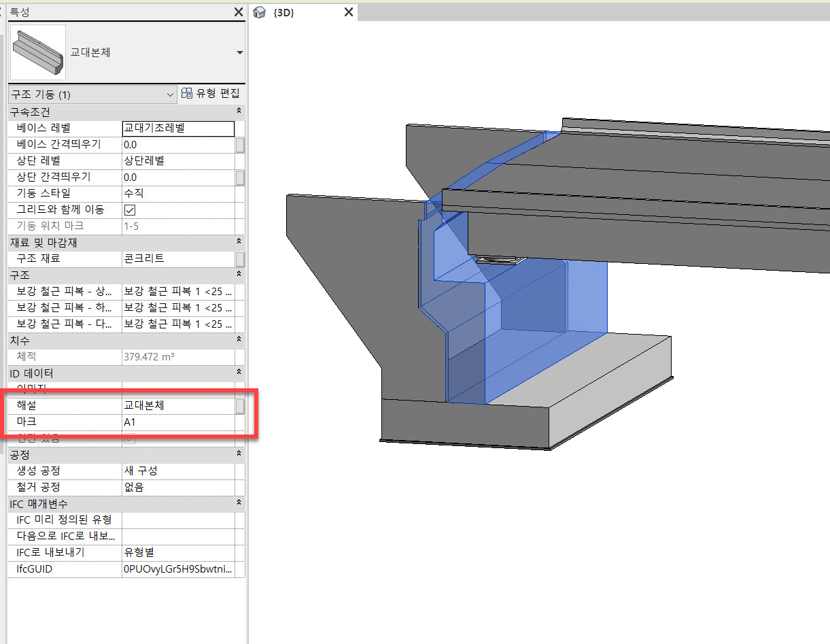This screenshot has height=644, width=830.
Task: Click the 베이스 레벨 value field
Action: click(x=178, y=129)
